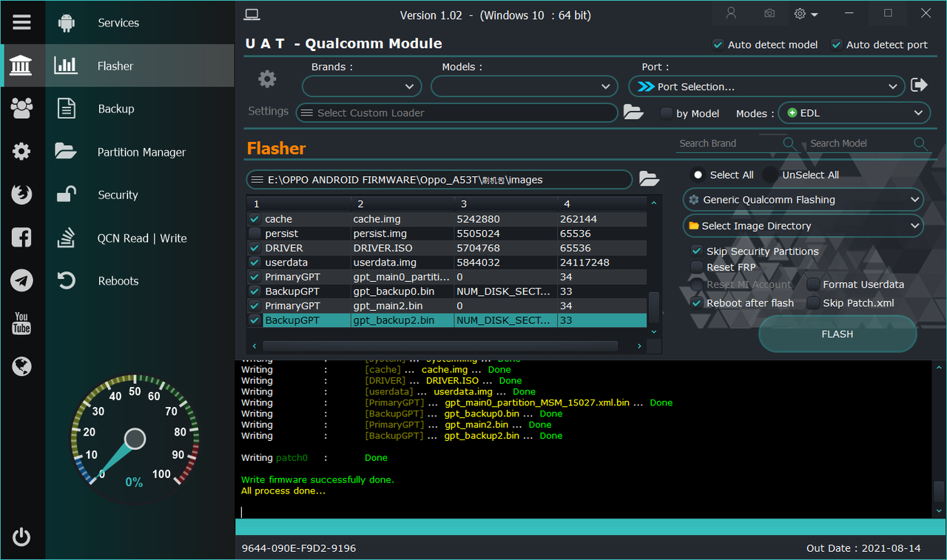Select the UnSelect All radio button
947x560 pixels.
point(770,175)
